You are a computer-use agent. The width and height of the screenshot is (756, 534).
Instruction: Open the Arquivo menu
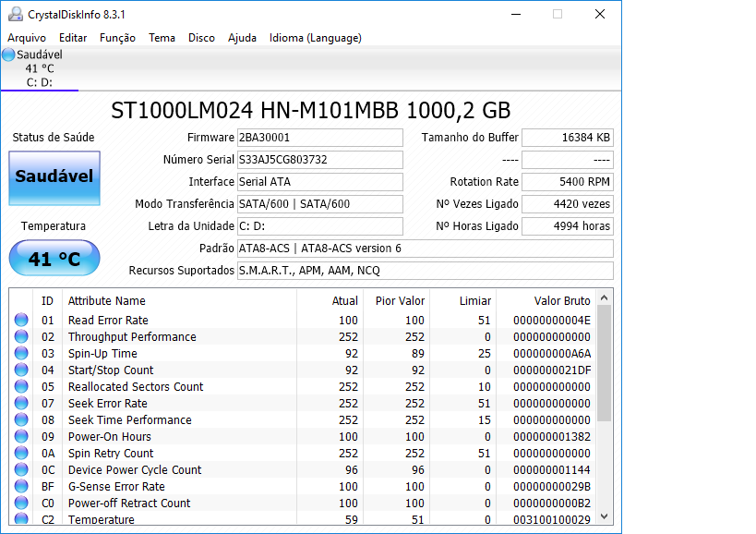click(x=27, y=38)
